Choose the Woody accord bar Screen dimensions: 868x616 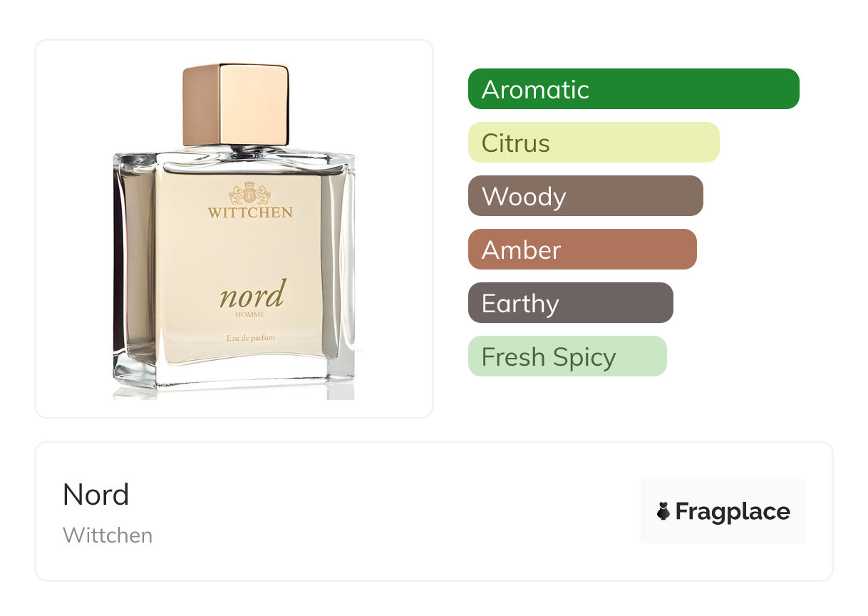(586, 196)
